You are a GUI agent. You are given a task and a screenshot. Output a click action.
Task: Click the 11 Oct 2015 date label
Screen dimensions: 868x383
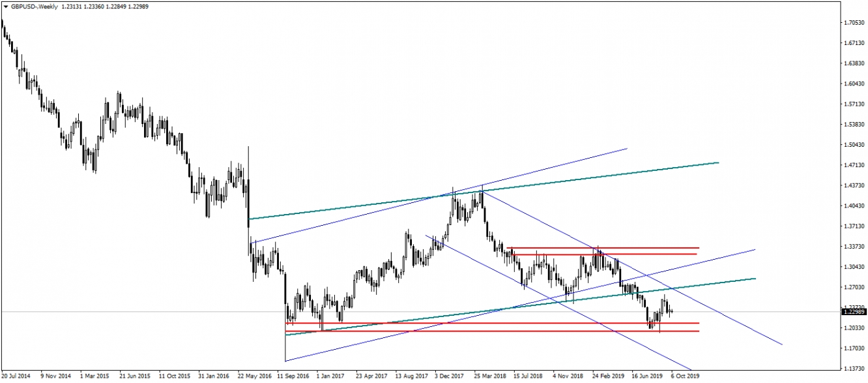tap(175, 376)
